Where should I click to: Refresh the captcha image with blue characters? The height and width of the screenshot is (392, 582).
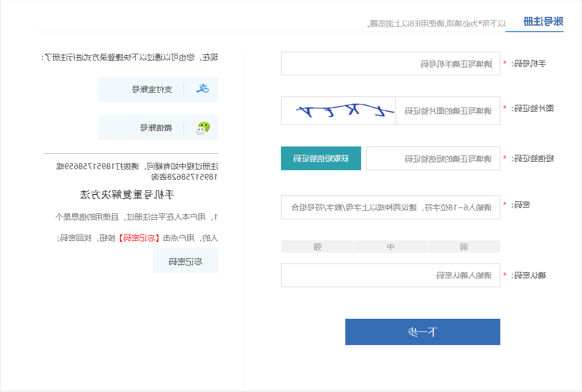pyautogui.click(x=338, y=111)
